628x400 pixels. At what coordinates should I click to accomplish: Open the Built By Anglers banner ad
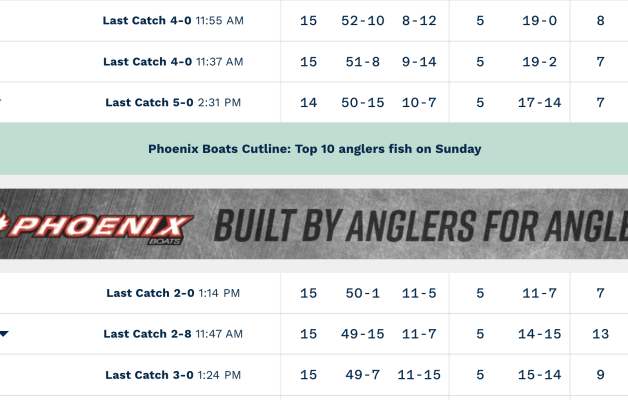point(420,226)
